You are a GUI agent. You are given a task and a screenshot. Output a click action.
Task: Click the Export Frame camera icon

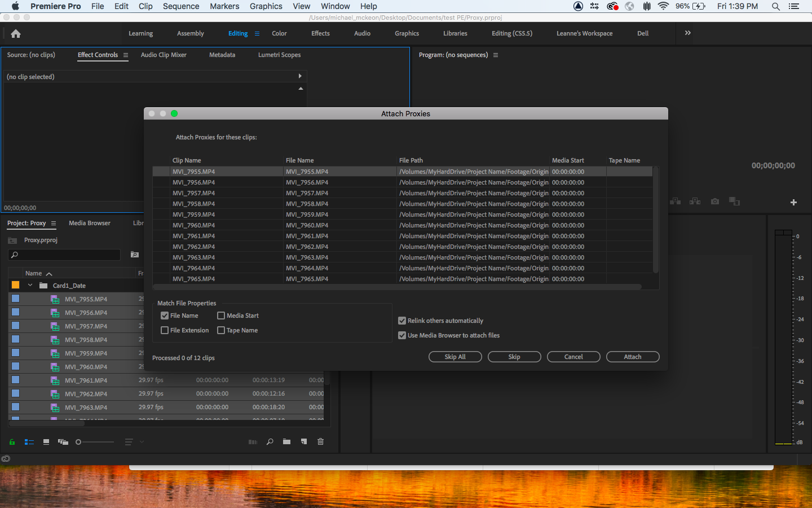[x=715, y=202]
